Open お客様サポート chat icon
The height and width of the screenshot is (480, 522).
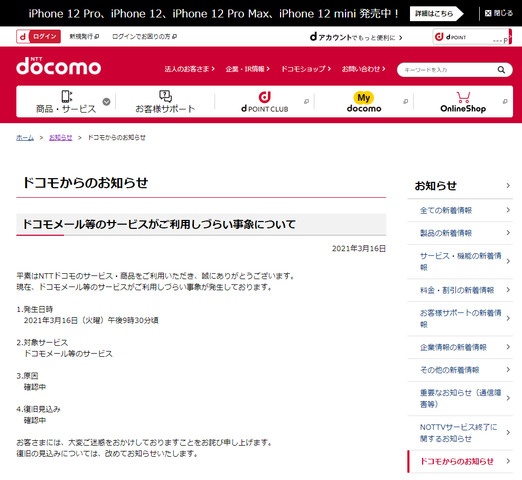click(165, 96)
